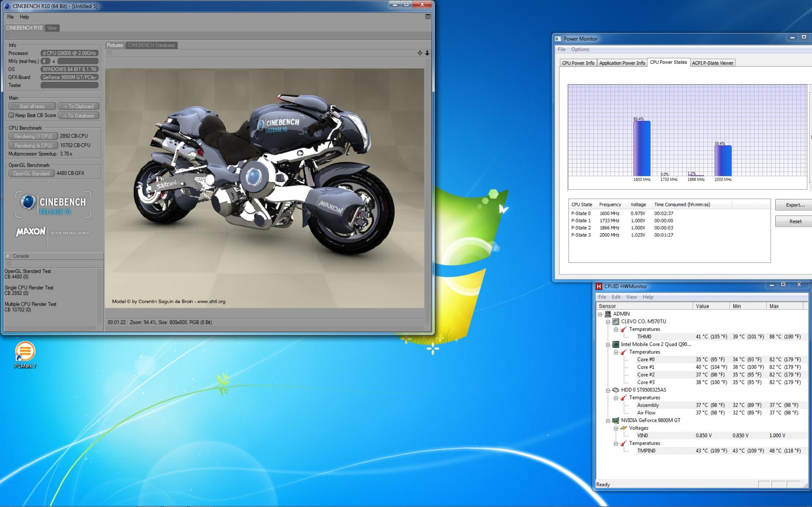Select the zoom picture arrow icon in viewer
Viewport: 812px width, 507px height.
[x=427, y=53]
